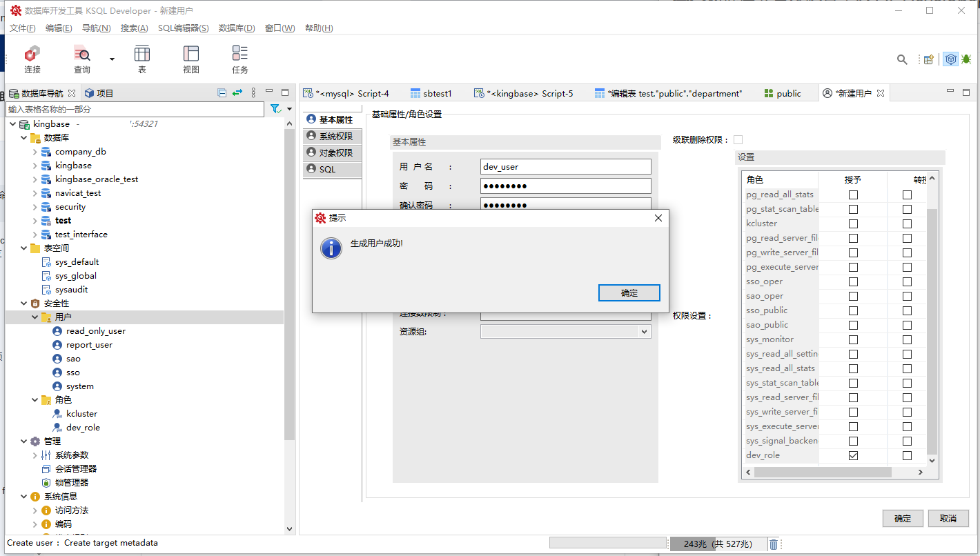Maximize the database navigator panel
980x556 pixels.
tap(285, 92)
